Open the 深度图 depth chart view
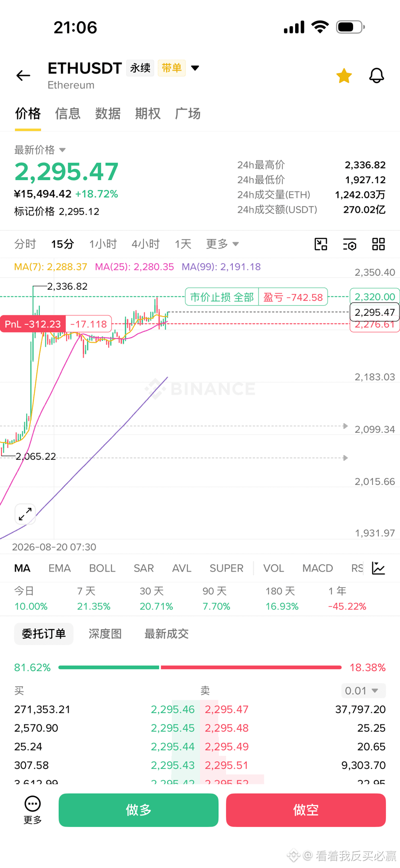This screenshot has width=400, height=868. coord(105,634)
